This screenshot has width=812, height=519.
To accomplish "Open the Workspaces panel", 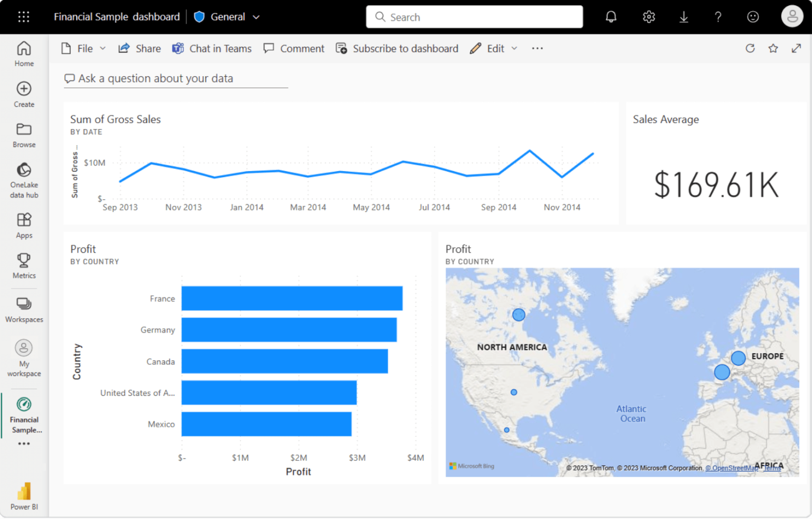I will (24, 309).
